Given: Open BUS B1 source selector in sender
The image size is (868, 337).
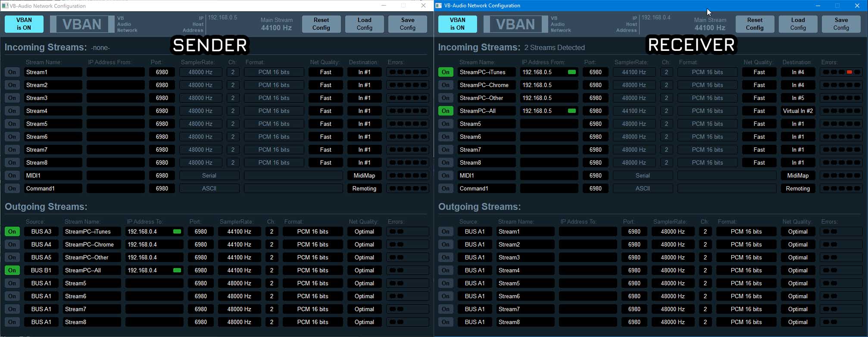Looking at the screenshot, I should 41,270.
